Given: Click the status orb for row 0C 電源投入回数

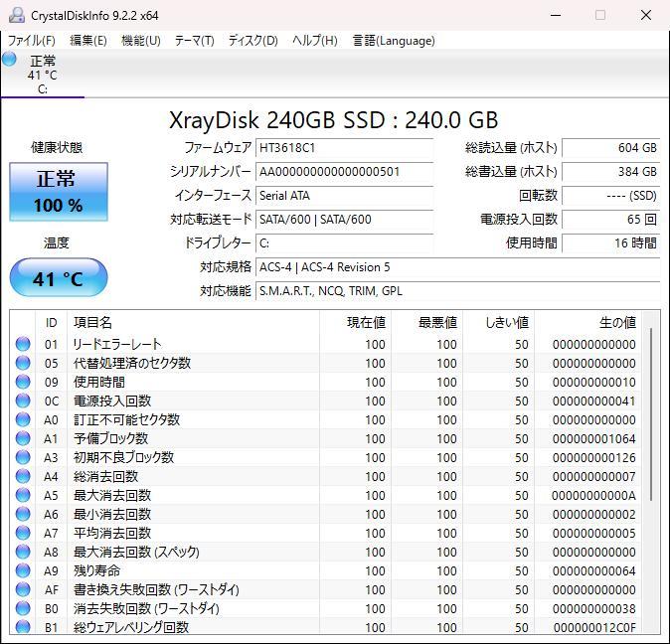Looking at the screenshot, I should pos(23,401).
